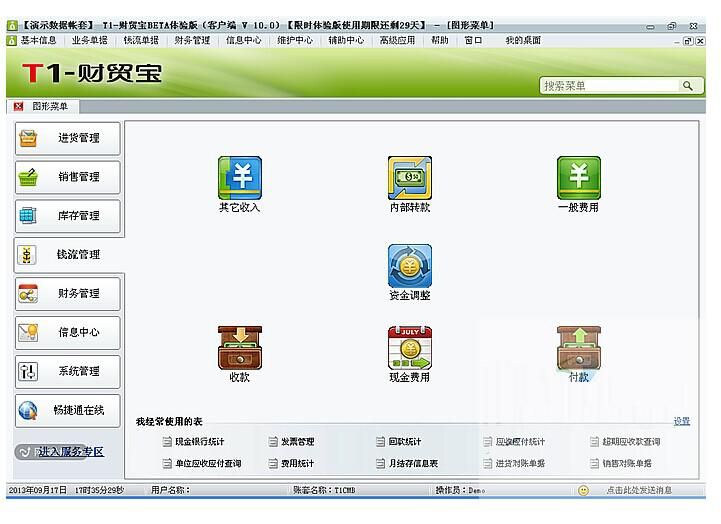Select 库存管理 in the sidebar

point(68,216)
